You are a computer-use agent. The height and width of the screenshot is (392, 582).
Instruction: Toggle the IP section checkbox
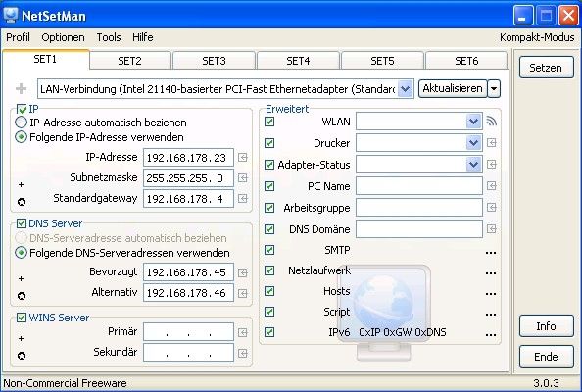click(22, 109)
